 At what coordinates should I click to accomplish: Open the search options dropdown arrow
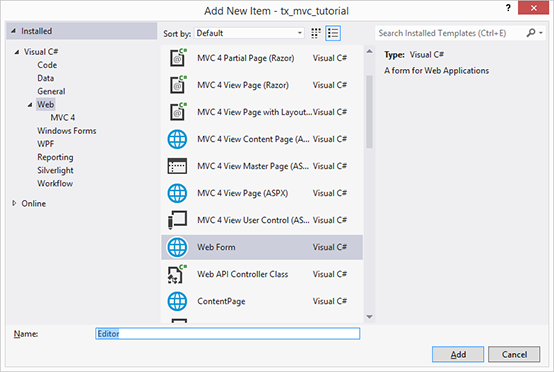click(x=541, y=33)
